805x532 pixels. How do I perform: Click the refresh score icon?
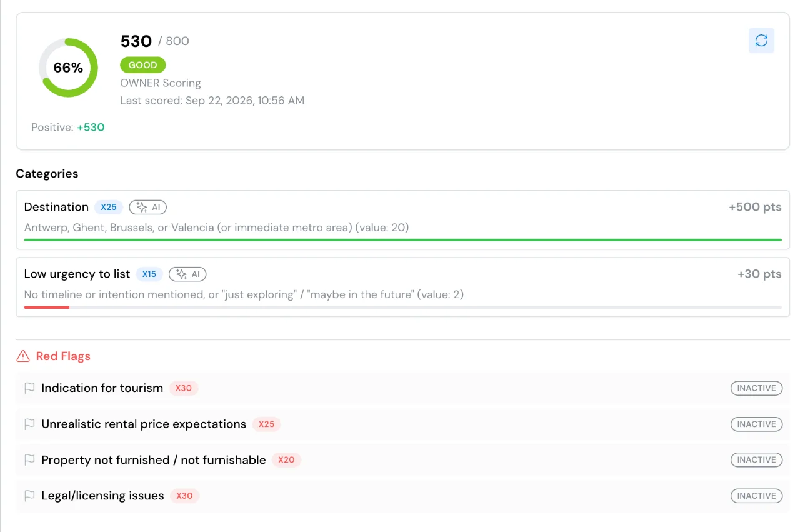pos(761,41)
